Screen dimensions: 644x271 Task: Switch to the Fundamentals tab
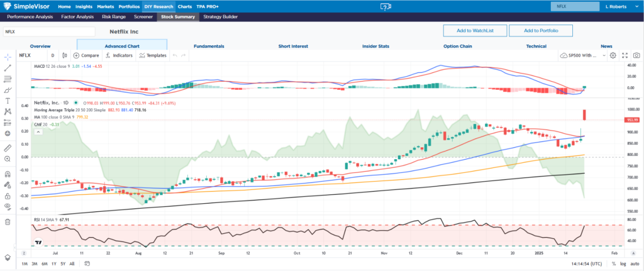(209, 47)
